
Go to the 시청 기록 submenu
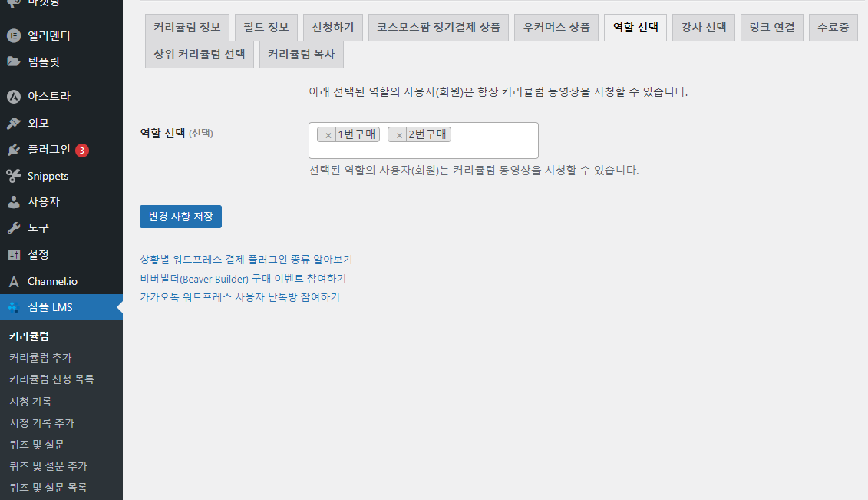31,402
